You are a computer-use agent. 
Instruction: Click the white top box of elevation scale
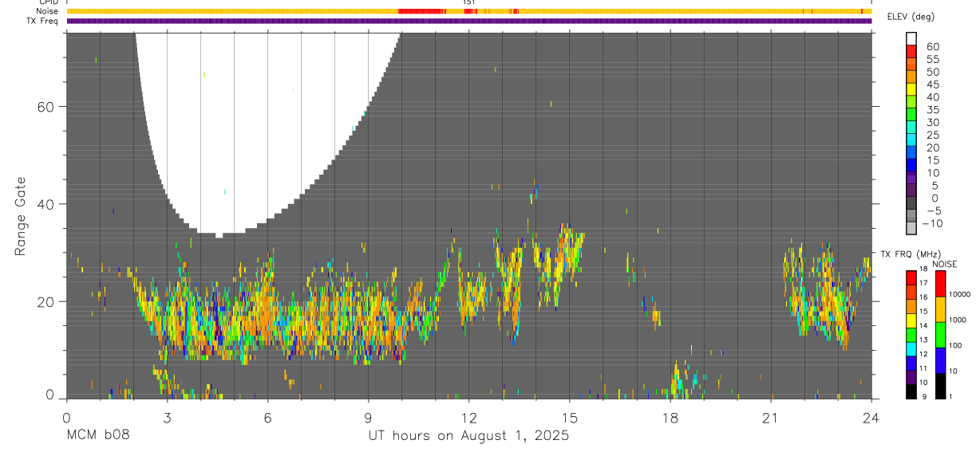tap(911, 37)
